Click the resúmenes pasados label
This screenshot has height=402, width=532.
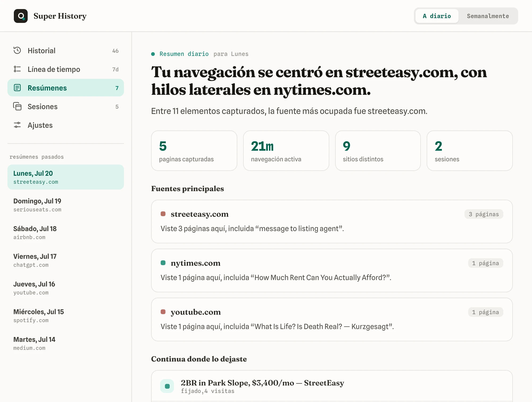click(x=37, y=157)
